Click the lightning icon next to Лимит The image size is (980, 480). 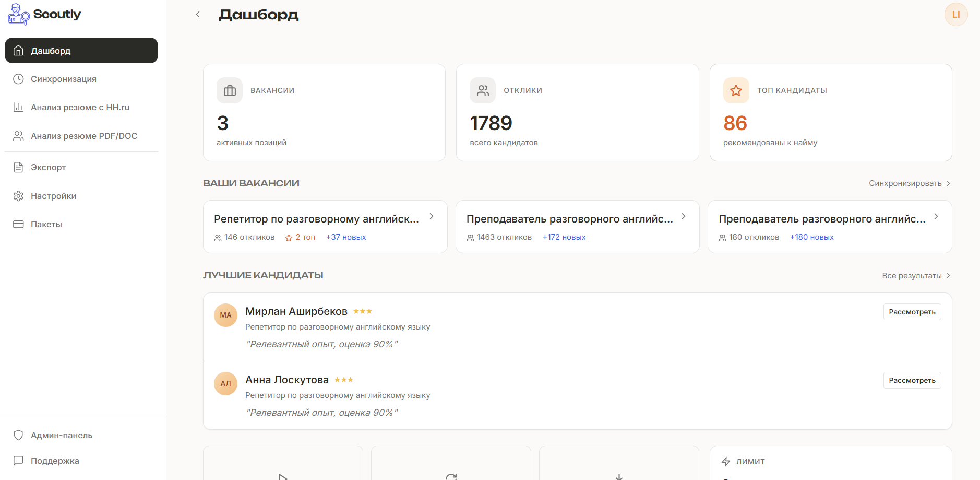(725, 462)
